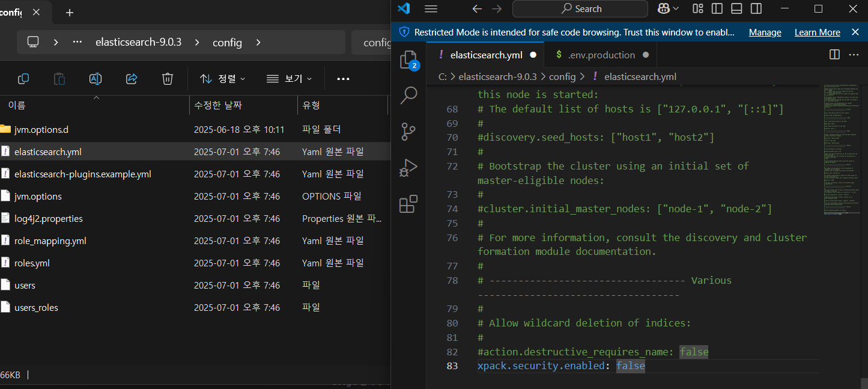Split the editor to the right
868x389 pixels.
pos(834,55)
